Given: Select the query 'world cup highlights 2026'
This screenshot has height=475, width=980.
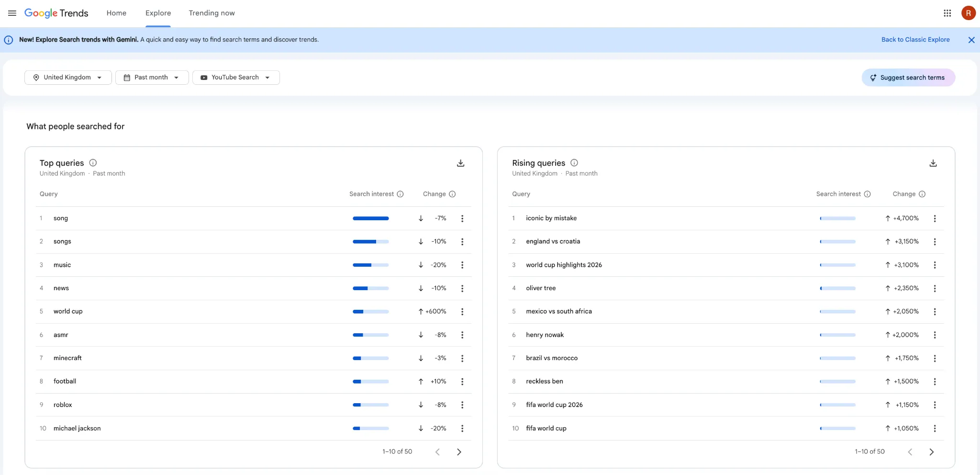Looking at the screenshot, I should click(564, 265).
